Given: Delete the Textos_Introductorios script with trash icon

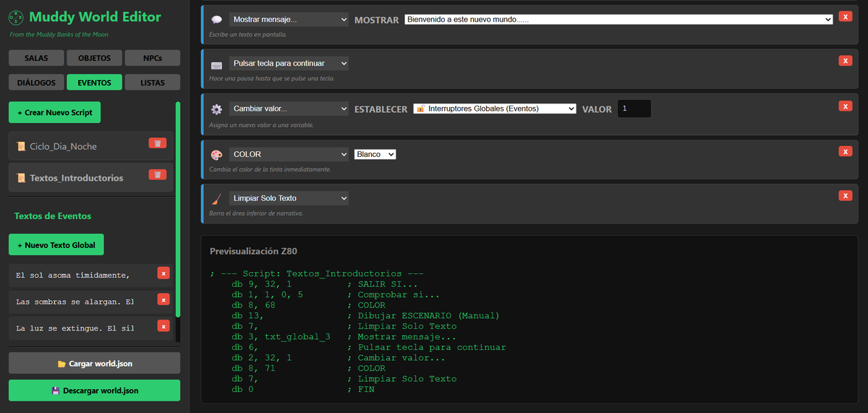Looking at the screenshot, I should coord(157,174).
